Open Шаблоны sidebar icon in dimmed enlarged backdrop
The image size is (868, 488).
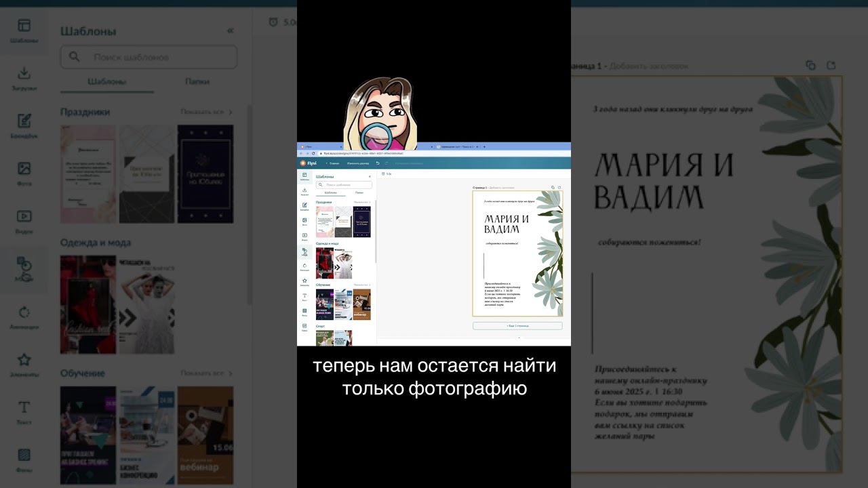[24, 30]
